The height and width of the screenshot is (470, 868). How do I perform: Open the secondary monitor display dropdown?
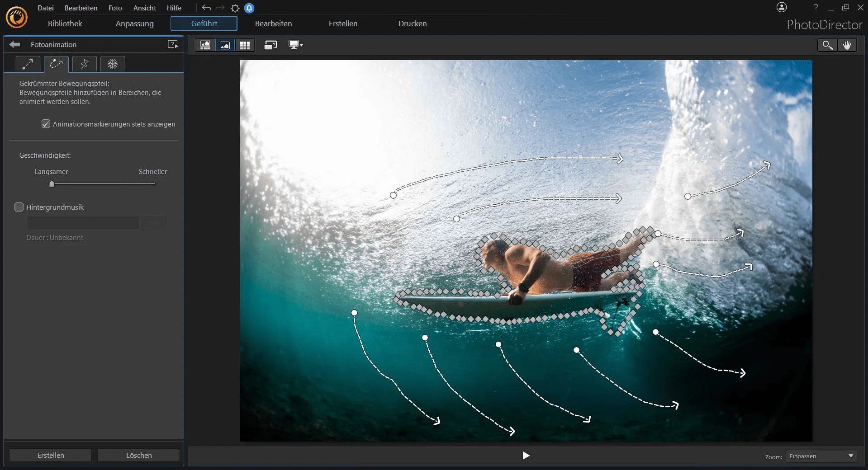point(296,45)
